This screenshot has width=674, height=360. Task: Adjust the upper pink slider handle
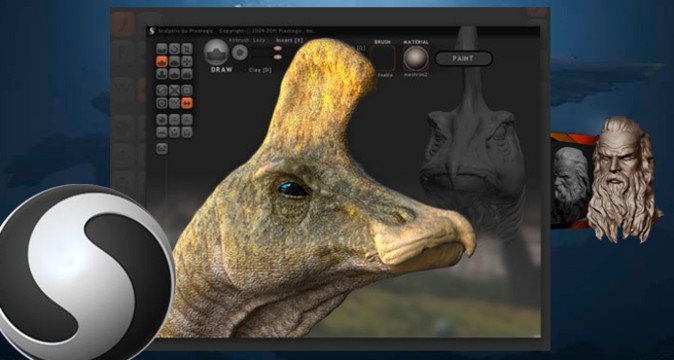coord(278,49)
